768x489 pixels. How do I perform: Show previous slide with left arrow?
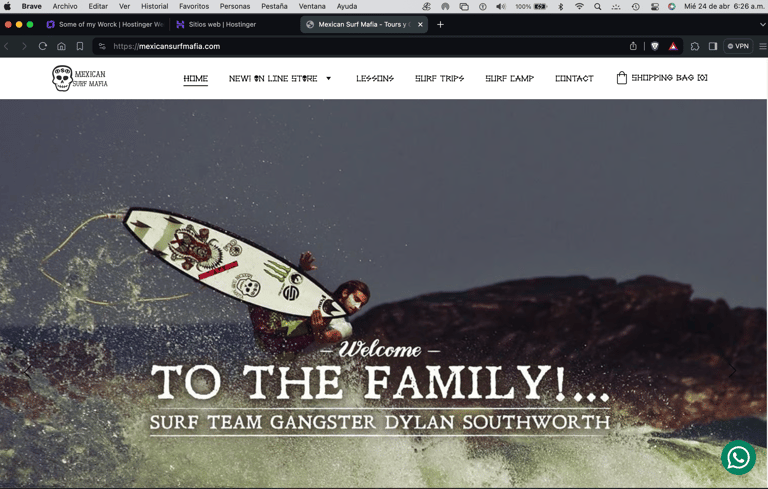28,371
